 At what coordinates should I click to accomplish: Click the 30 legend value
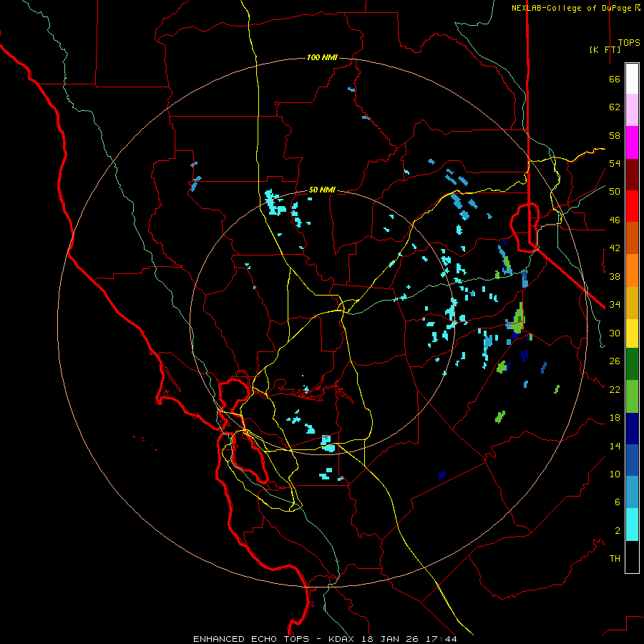(x=615, y=333)
